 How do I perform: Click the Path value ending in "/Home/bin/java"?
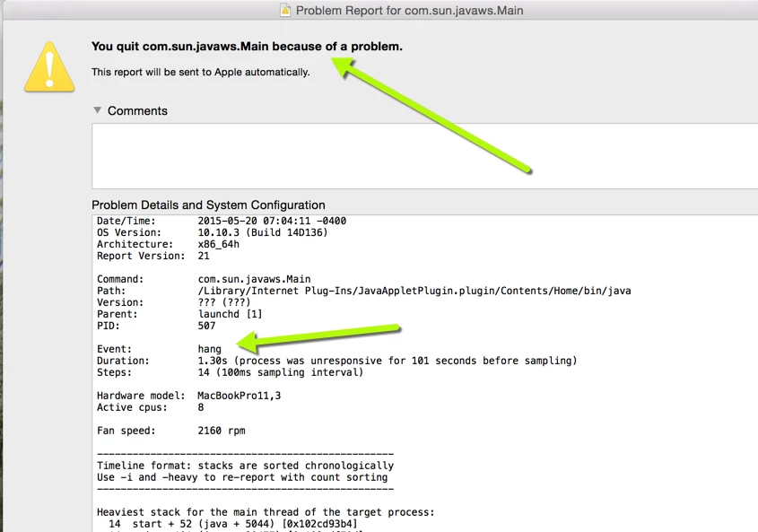click(414, 291)
